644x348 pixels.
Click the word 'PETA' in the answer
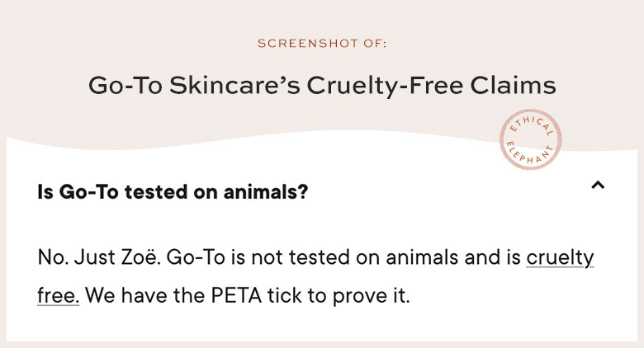click(236, 295)
